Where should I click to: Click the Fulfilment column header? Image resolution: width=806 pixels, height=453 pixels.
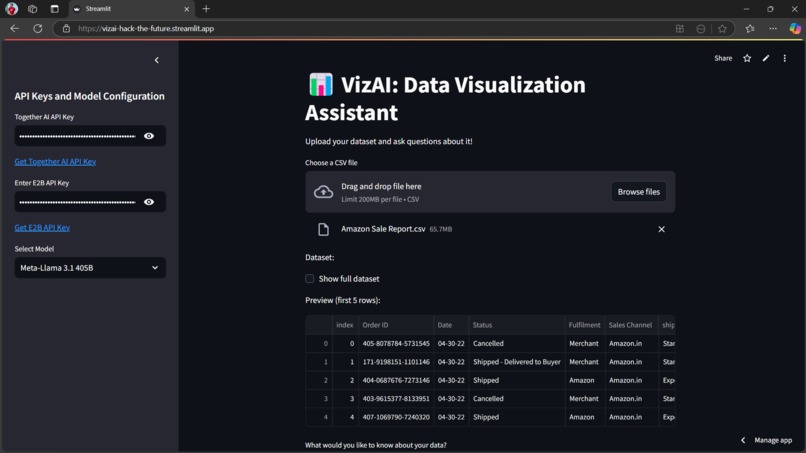(x=584, y=325)
